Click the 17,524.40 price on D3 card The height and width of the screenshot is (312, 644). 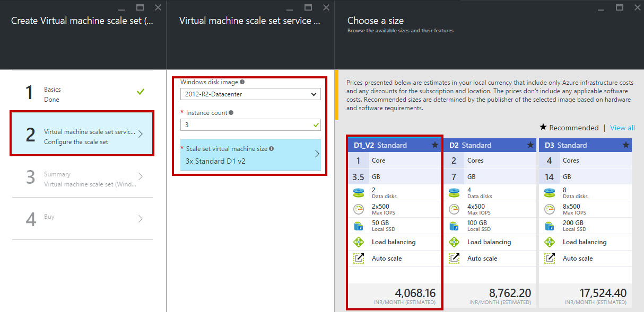click(602, 293)
